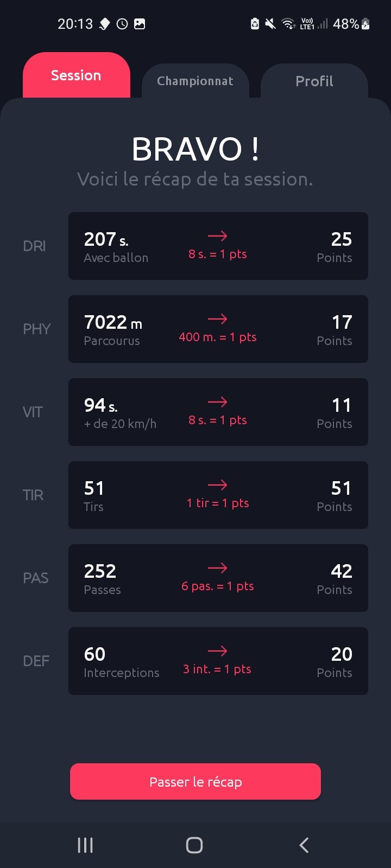The image size is (391, 868).
Task: Select the Session tab
Action: pos(76,76)
